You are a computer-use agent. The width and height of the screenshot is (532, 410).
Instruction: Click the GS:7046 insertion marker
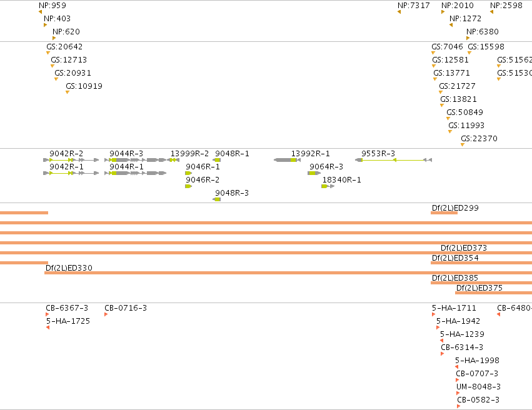click(433, 53)
